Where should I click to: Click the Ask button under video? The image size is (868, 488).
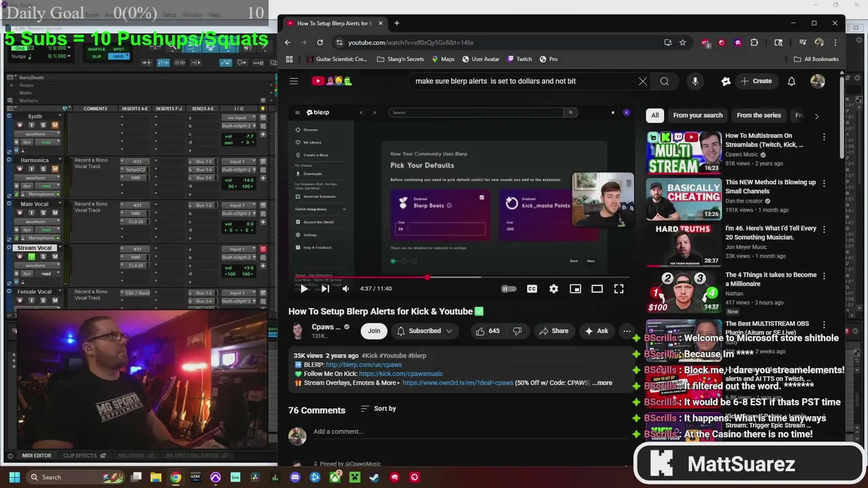(596, 331)
